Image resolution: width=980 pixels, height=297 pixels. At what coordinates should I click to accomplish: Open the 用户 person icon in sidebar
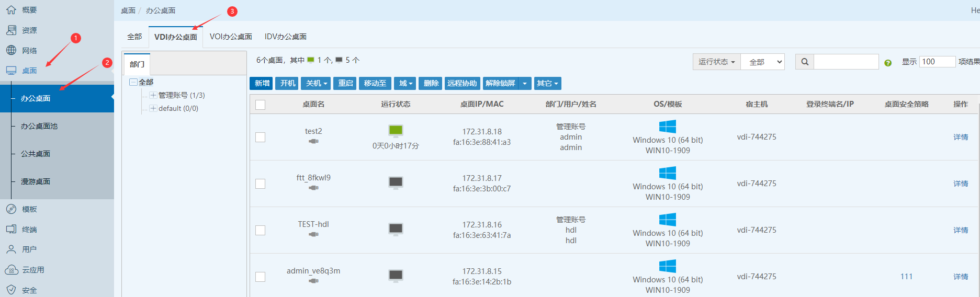tap(11, 249)
